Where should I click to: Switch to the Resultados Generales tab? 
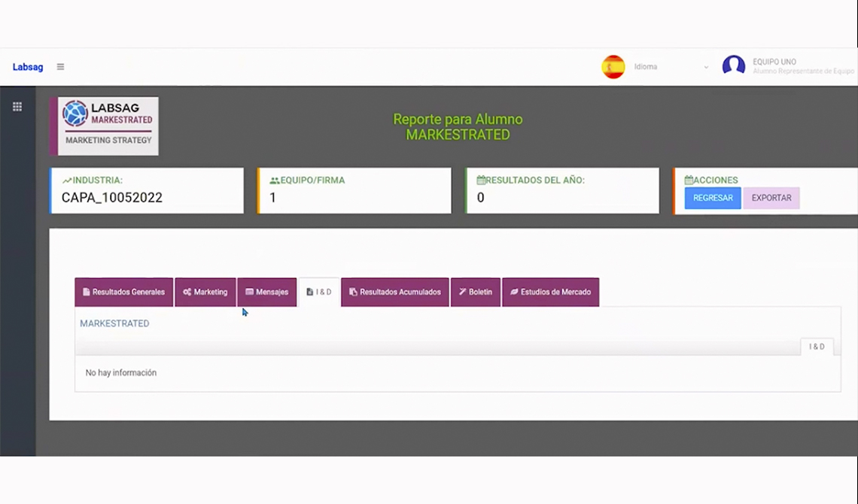tap(123, 292)
